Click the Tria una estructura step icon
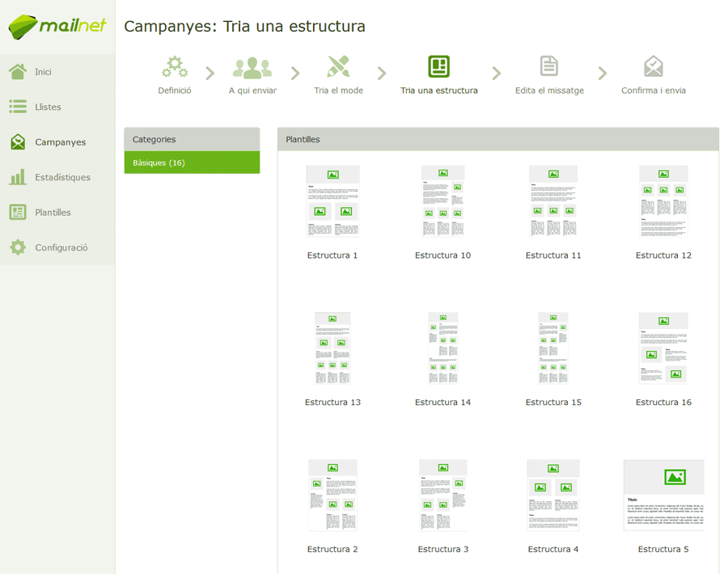Screen dimensions: 728x574 pyautogui.click(x=438, y=66)
